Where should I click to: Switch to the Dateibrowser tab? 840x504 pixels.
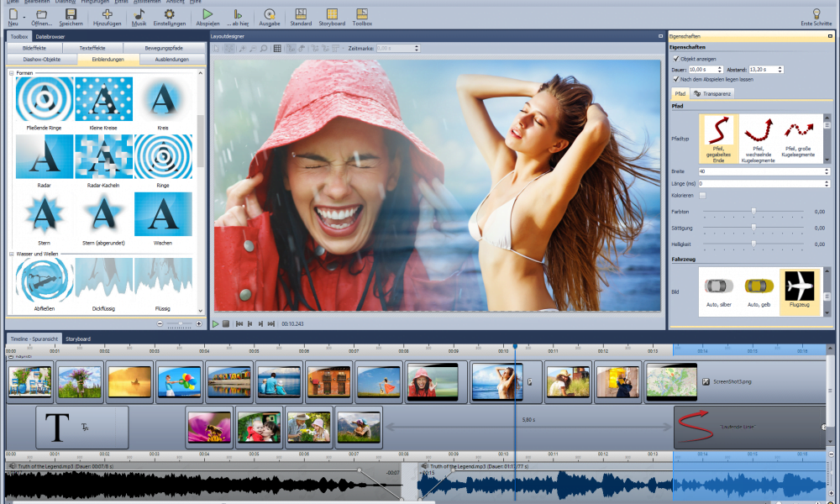pyautogui.click(x=50, y=36)
